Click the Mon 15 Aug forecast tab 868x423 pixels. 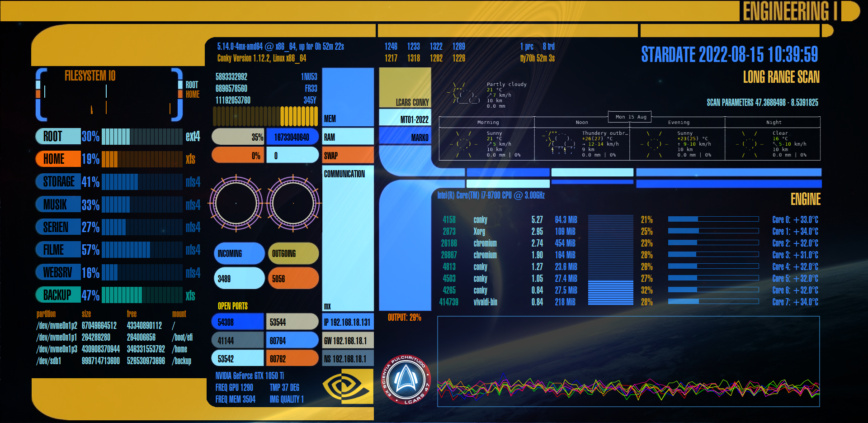coord(630,117)
